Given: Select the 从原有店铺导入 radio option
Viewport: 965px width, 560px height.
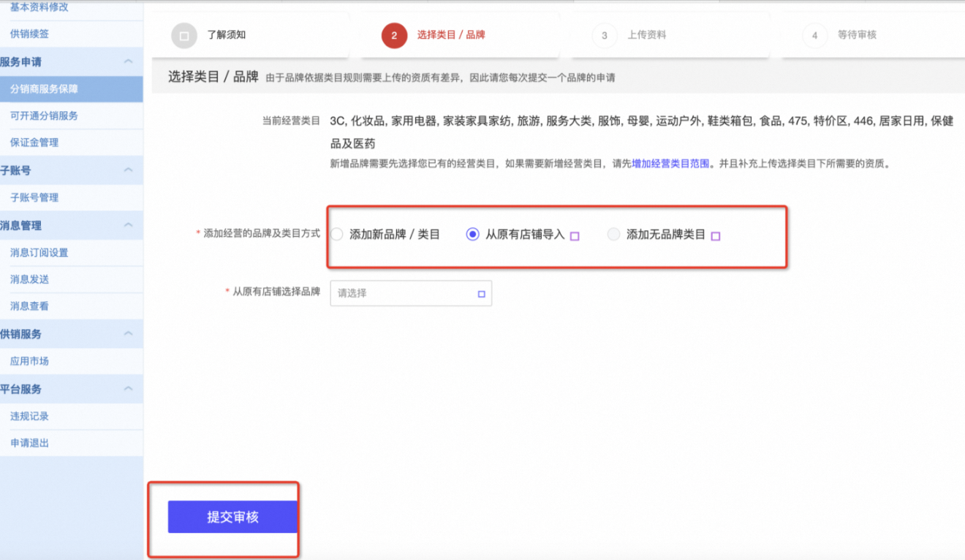Looking at the screenshot, I should click(472, 235).
